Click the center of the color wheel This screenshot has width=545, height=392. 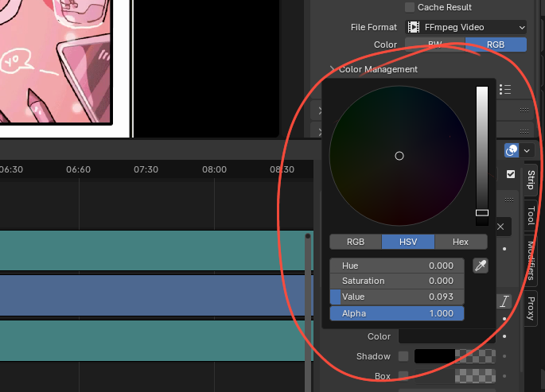click(399, 156)
